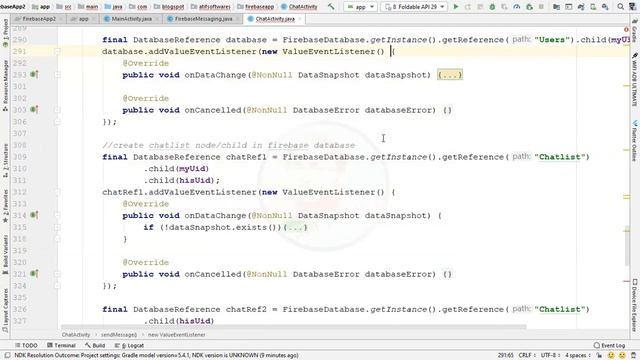The height and width of the screenshot is (360, 640).
Task: Open the AVD Manager phone icon
Action: click(x=593, y=7)
